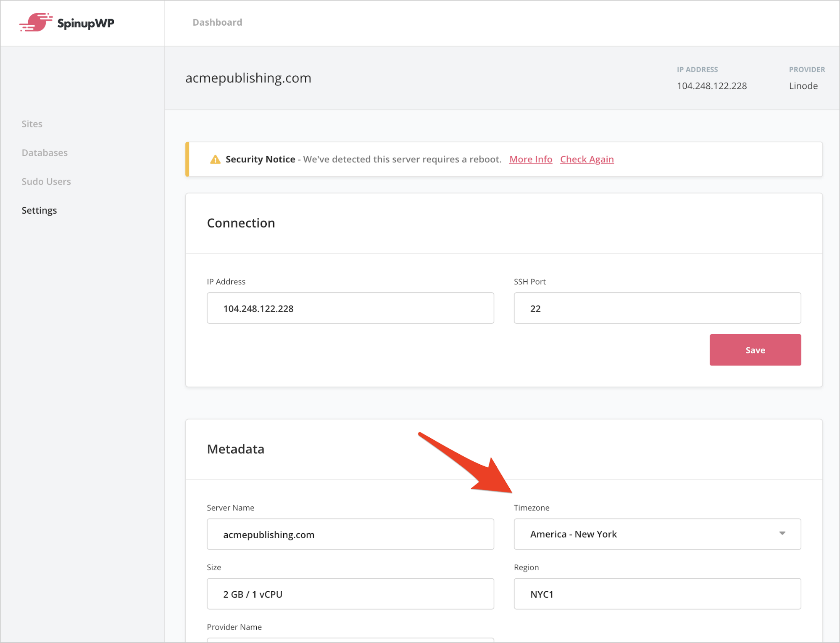Click inside the SSH Port field
Viewport: 840px width, 643px height.
657,308
